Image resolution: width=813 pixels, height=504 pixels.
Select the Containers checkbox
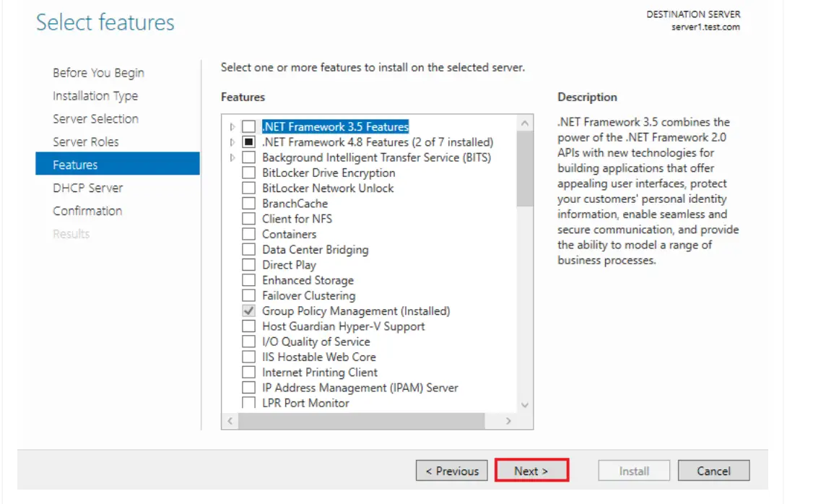click(249, 234)
